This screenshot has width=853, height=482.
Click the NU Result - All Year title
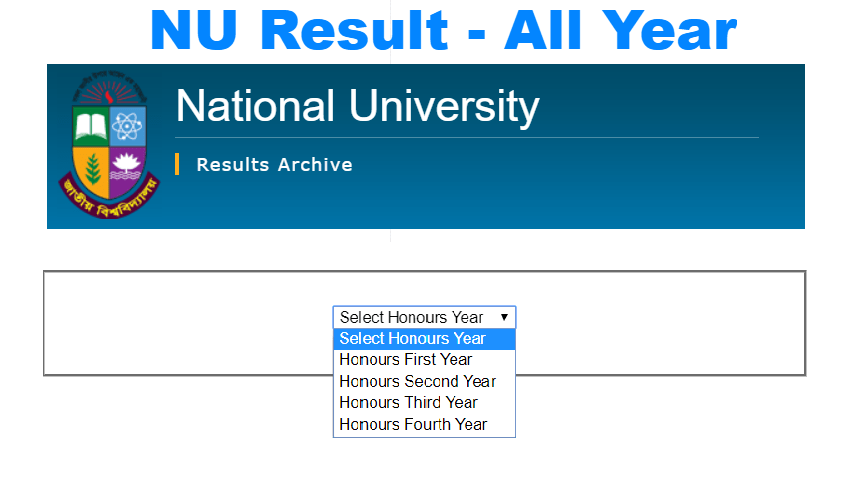click(443, 31)
